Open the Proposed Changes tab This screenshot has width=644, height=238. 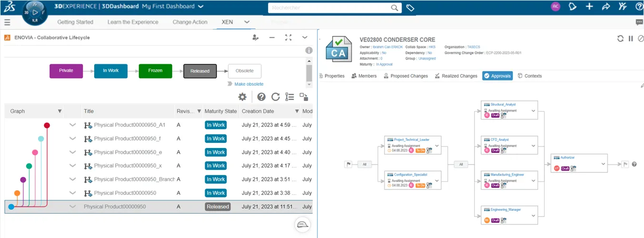click(406, 76)
